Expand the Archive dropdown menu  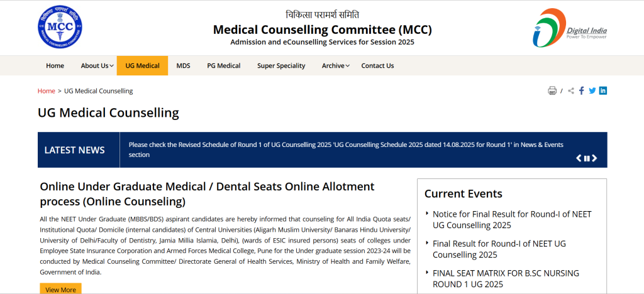tap(335, 65)
